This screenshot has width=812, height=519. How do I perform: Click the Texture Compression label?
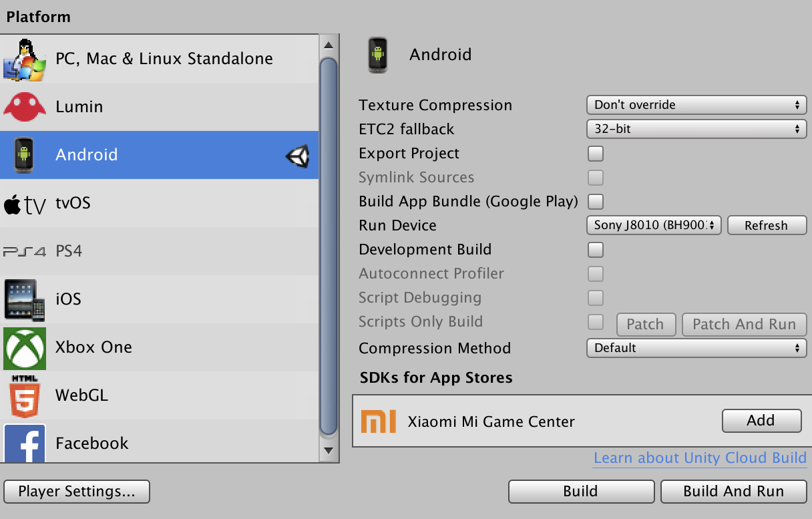click(435, 106)
